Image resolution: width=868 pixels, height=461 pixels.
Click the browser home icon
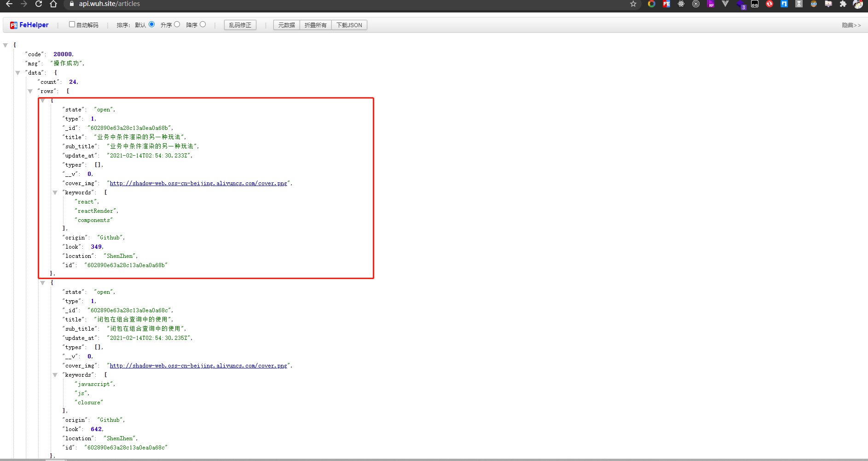pyautogui.click(x=53, y=4)
